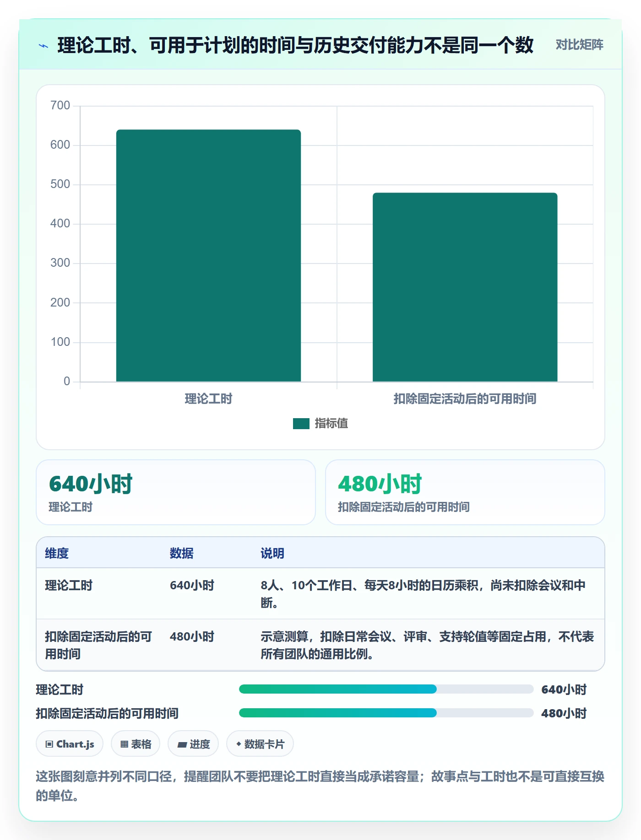Click the 对比矩阵 label in the header
Viewport: 641px width, 840px height.
(x=579, y=45)
